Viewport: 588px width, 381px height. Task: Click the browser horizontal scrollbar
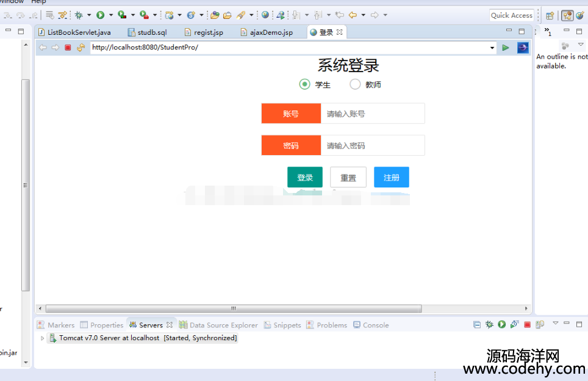tap(232, 308)
